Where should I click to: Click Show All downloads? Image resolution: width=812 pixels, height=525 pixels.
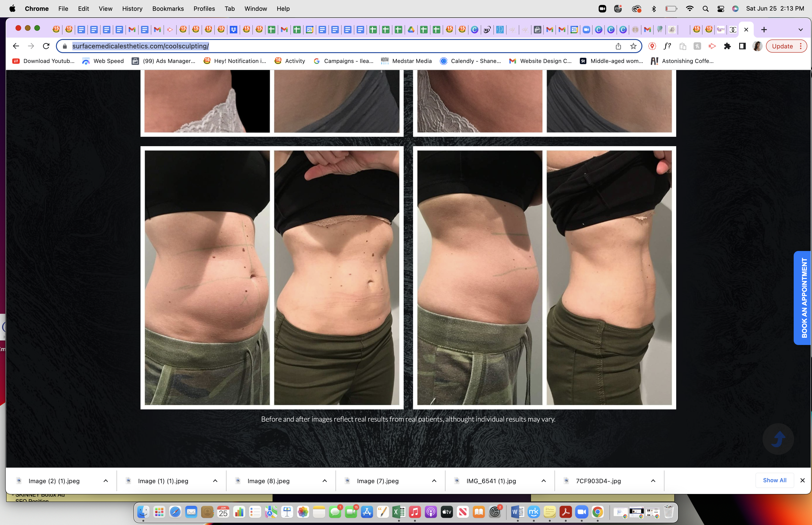pos(774,480)
